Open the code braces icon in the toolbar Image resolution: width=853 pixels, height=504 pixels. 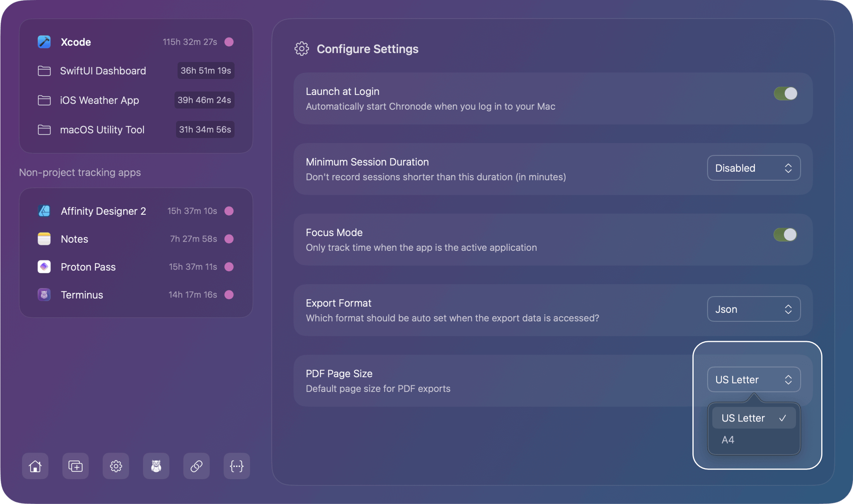click(237, 466)
